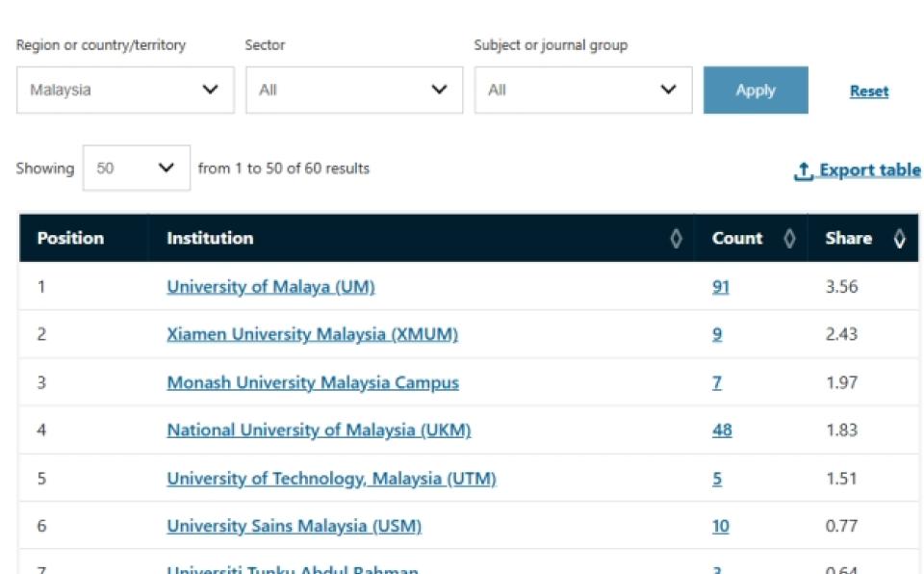Viewport: 924px width, 574px height.
Task: Select share value 0.77
Action: (x=841, y=526)
